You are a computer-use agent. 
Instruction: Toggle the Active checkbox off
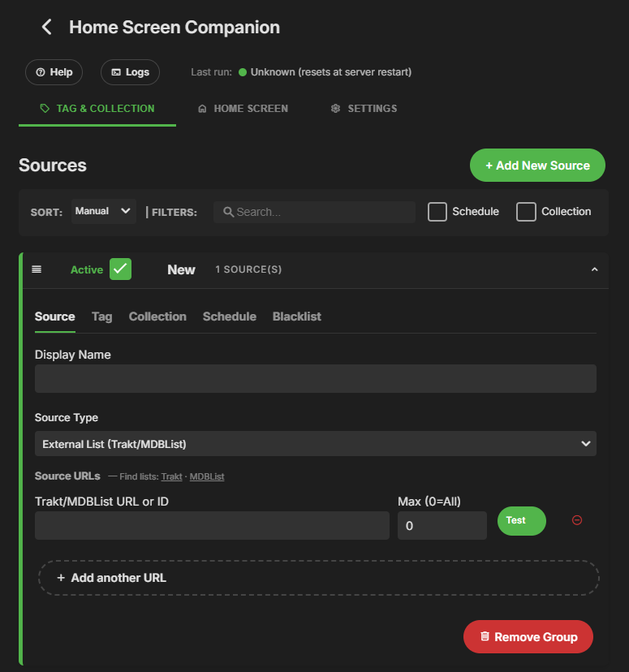point(121,269)
